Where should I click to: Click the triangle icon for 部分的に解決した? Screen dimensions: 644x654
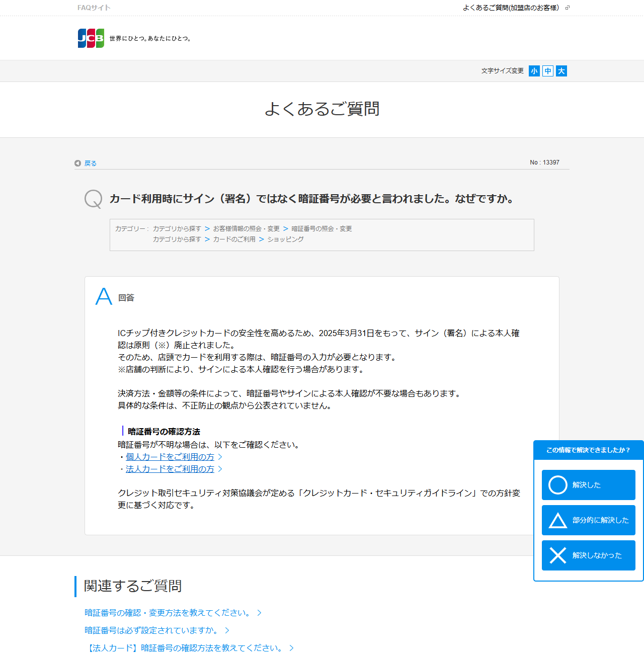[558, 520]
